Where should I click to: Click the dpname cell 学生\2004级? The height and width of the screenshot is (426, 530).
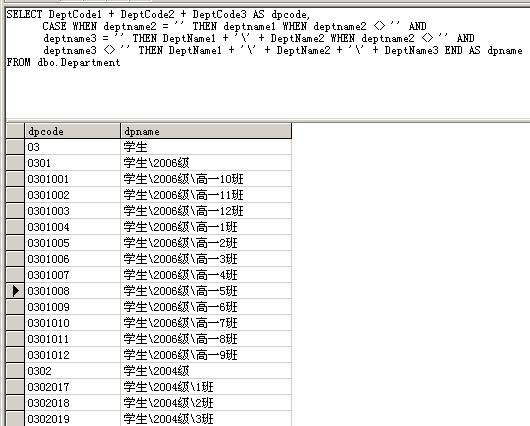coord(206,371)
